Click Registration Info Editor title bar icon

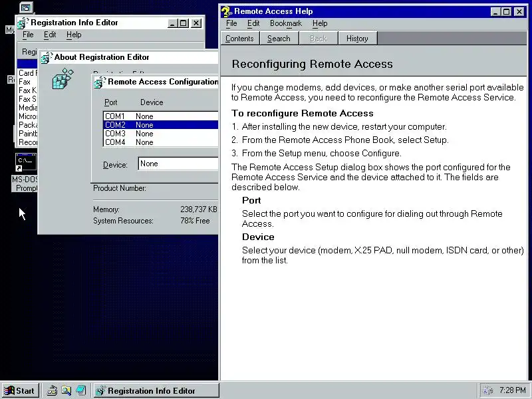tap(23, 23)
